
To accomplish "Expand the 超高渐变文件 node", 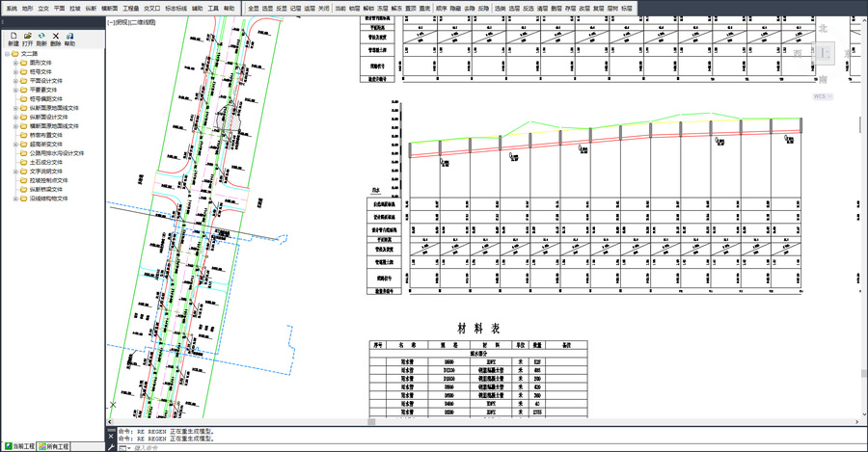I will coord(15,144).
